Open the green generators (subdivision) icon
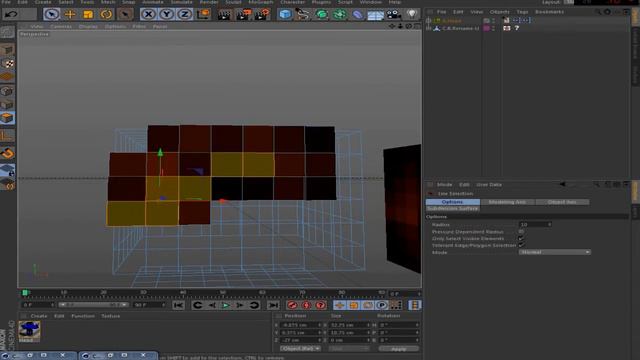Image resolution: width=640 pixels, height=360 pixels. (322, 14)
